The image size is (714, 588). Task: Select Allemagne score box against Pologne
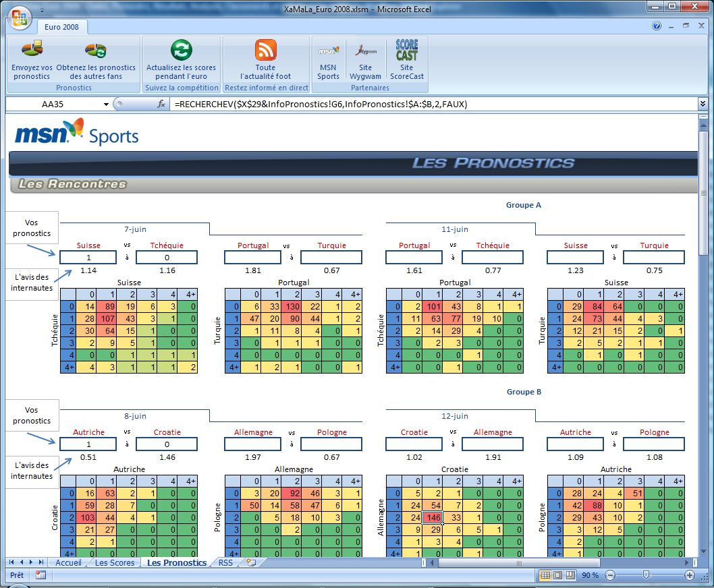click(252, 444)
